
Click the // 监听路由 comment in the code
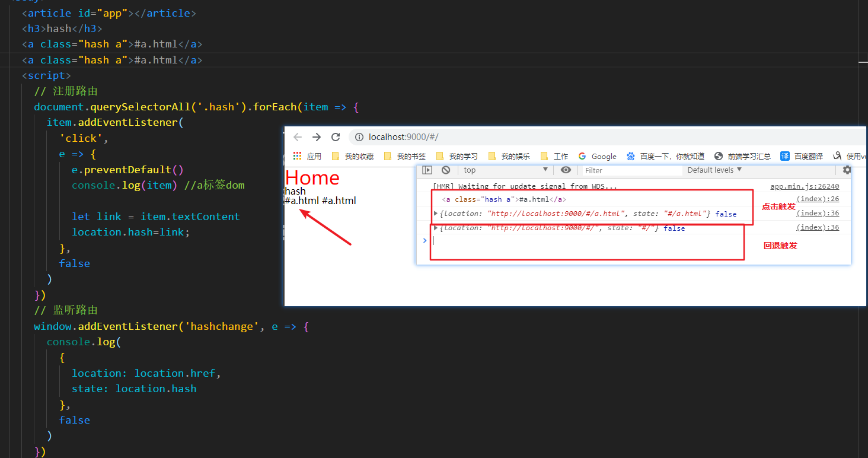[x=66, y=310]
